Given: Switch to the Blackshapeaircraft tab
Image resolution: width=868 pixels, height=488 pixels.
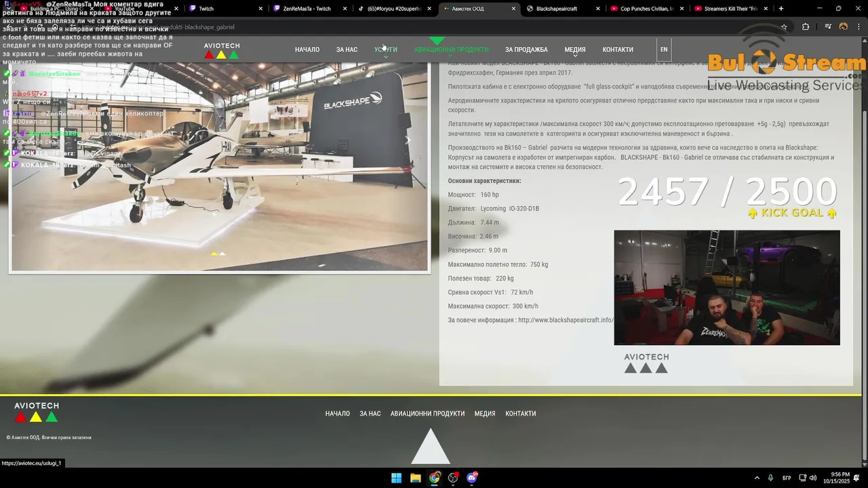Looking at the screenshot, I should point(561,9).
